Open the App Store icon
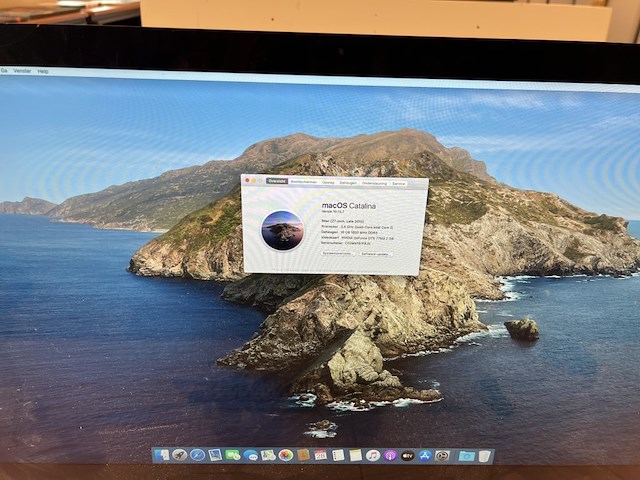This screenshot has height=480, width=640. point(425,455)
